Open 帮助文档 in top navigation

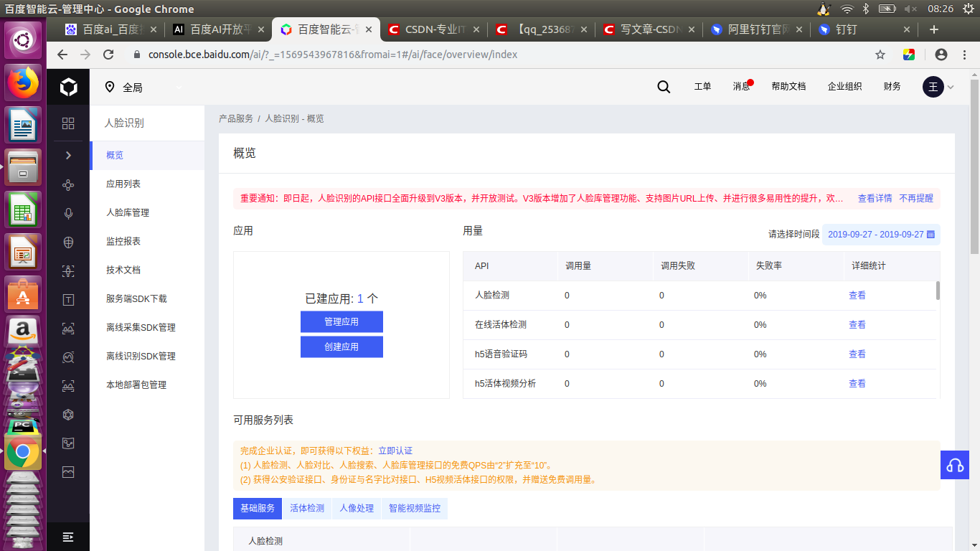click(788, 86)
